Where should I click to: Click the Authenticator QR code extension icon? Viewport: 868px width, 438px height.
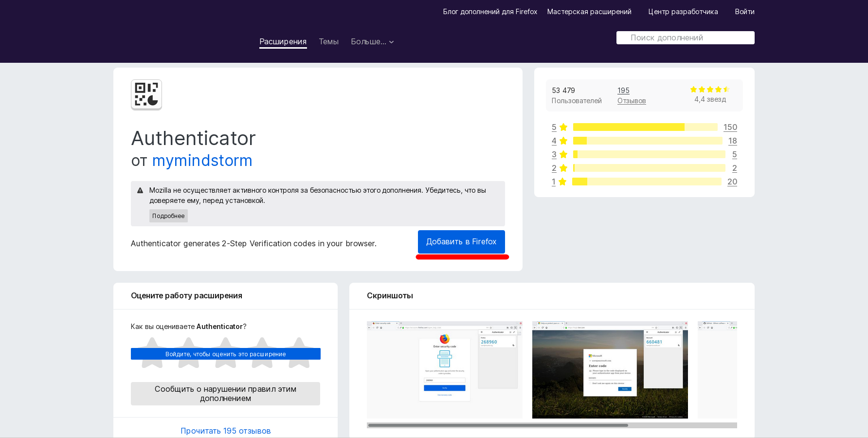(146, 94)
